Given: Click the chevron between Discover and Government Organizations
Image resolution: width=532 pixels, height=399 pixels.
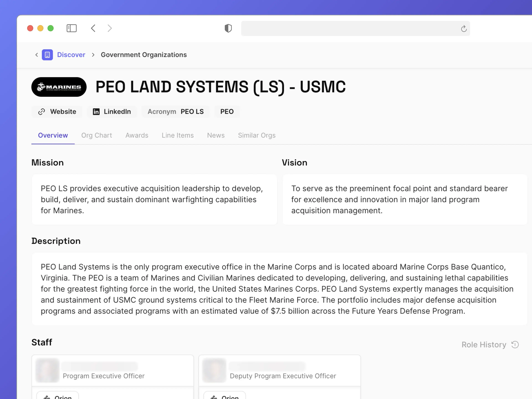Looking at the screenshot, I should [x=93, y=55].
